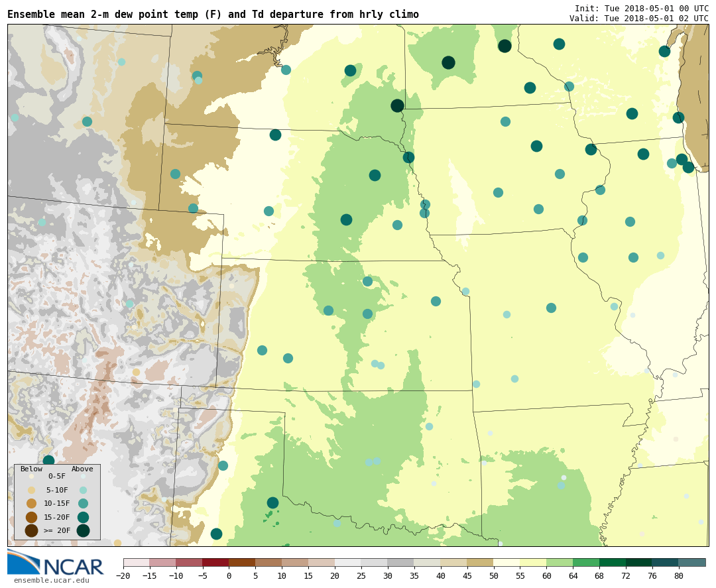
Task: Click the '>= 20F' legend label
Action: (57, 530)
